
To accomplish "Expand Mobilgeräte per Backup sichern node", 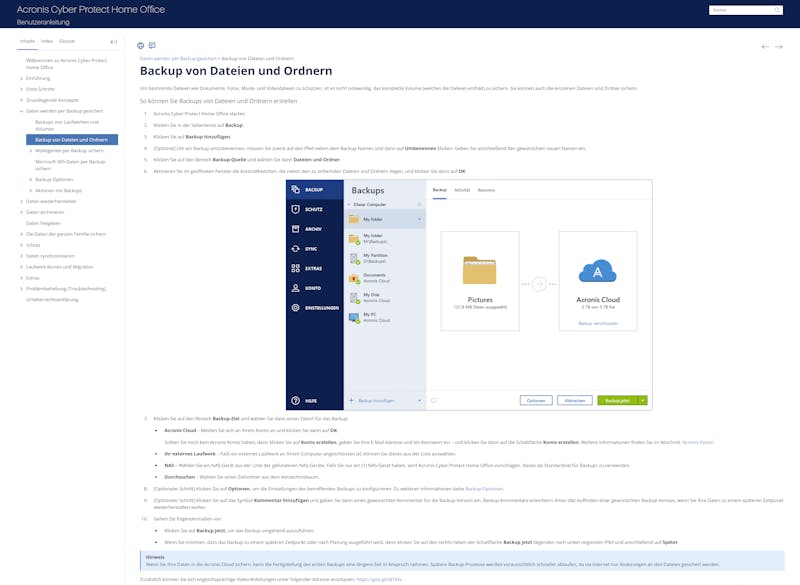I will tap(31, 151).
